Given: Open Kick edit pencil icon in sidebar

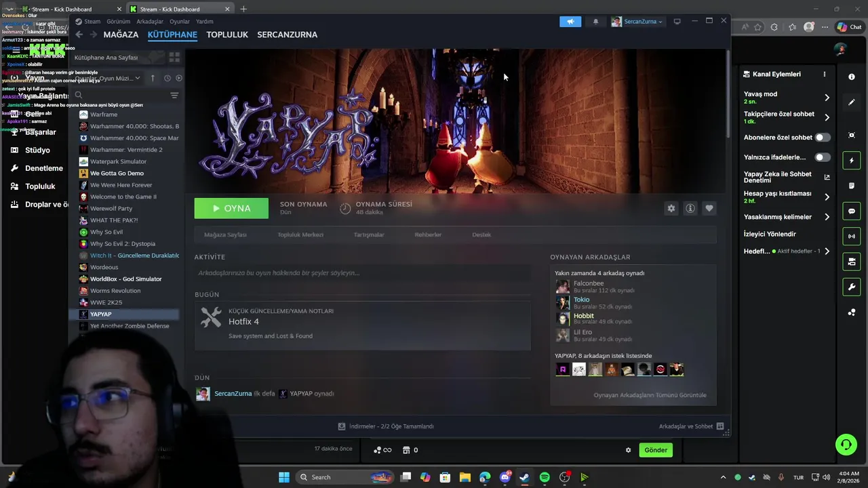Looking at the screenshot, I should pos(852,102).
